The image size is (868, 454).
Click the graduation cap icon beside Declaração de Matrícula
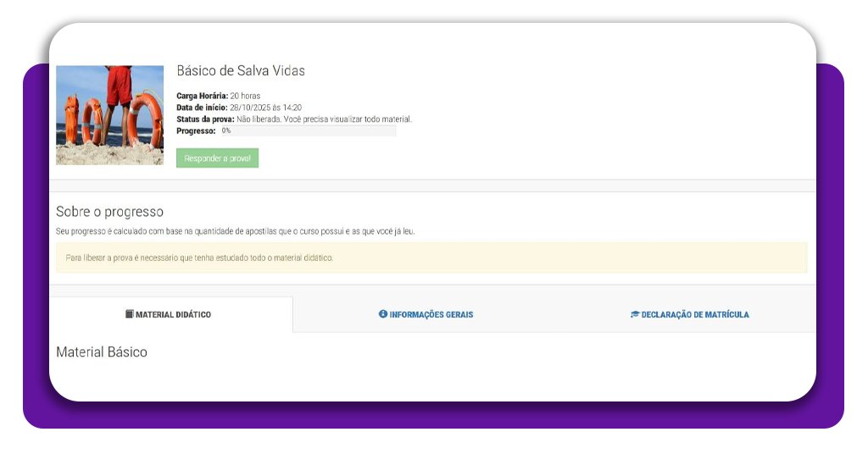point(634,314)
